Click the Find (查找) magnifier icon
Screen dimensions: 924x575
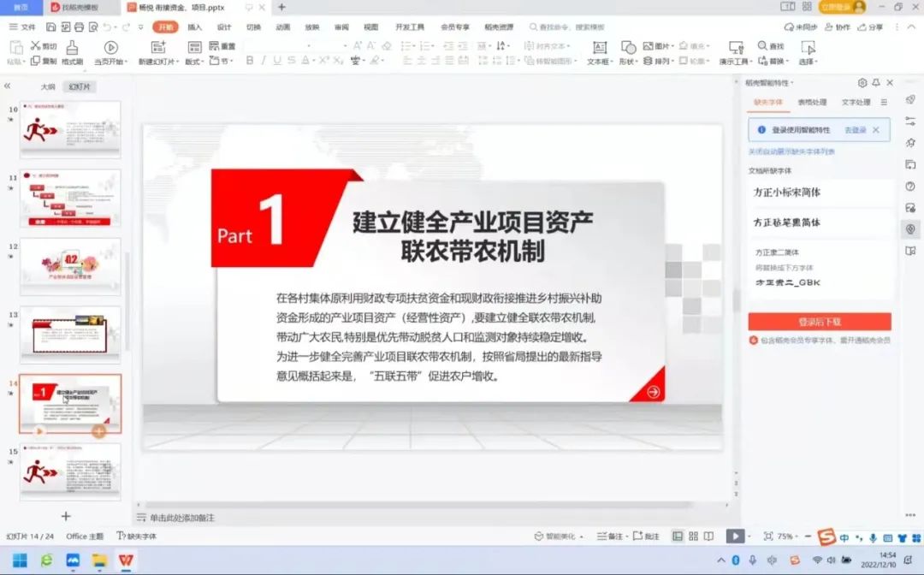coord(762,46)
